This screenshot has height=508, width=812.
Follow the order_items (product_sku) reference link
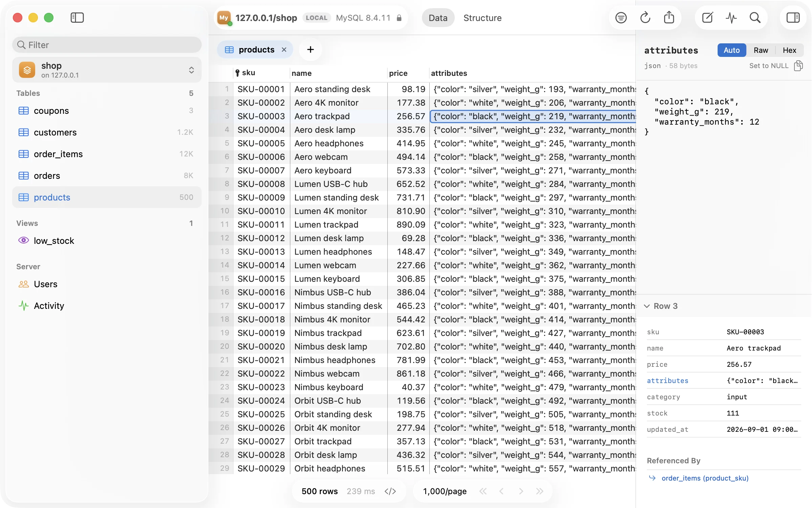705,478
